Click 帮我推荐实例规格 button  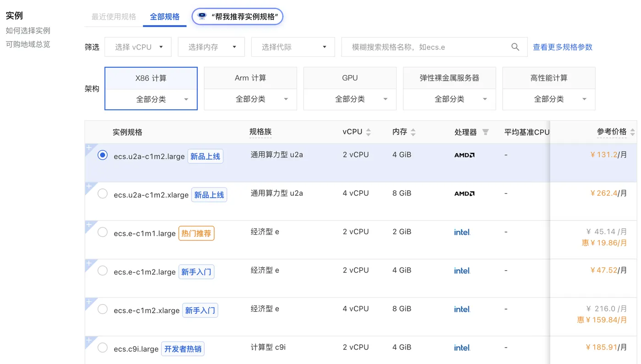point(238,16)
